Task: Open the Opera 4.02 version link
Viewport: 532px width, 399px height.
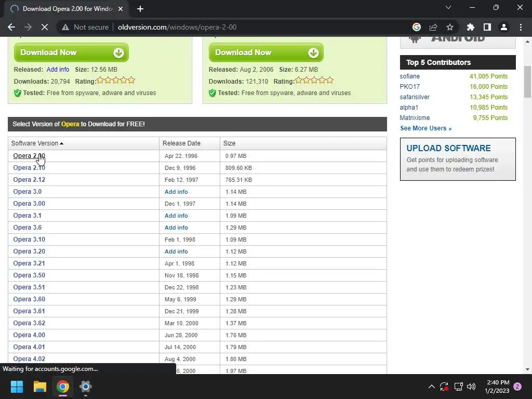Action: 29,358
